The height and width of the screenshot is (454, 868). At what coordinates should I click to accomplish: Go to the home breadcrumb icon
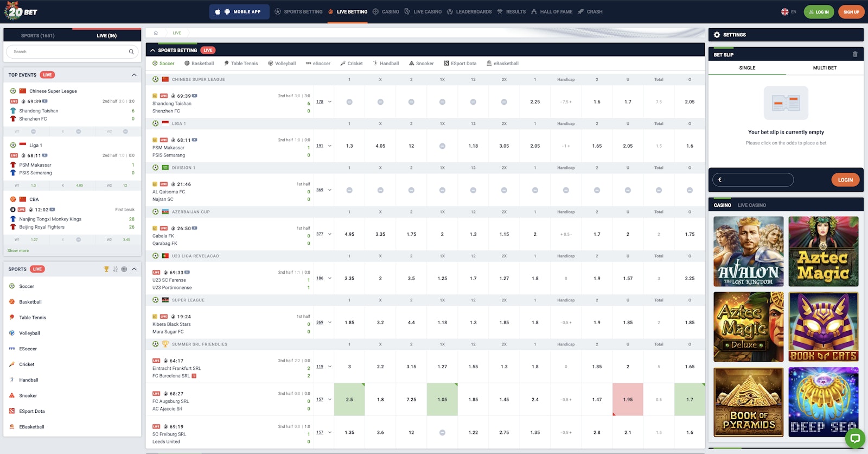coord(156,33)
